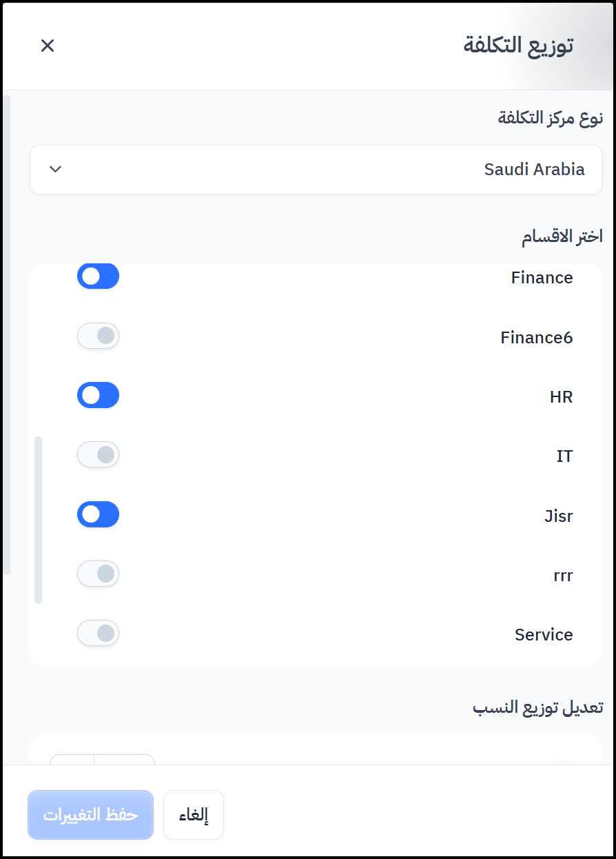616x859 pixels.
Task: Click the Service department name
Action: [544, 635]
